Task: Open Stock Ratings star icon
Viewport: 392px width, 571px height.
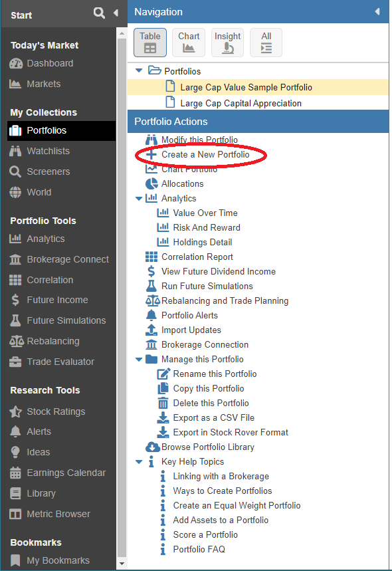Action: pyautogui.click(x=15, y=411)
